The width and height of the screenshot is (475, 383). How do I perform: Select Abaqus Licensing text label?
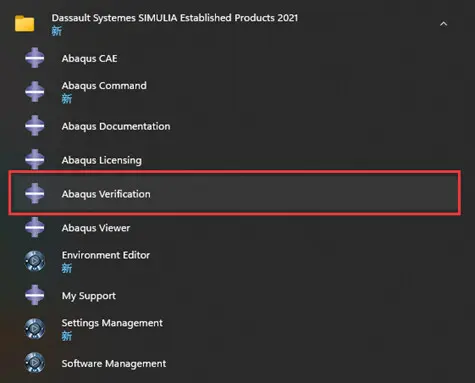coord(102,160)
